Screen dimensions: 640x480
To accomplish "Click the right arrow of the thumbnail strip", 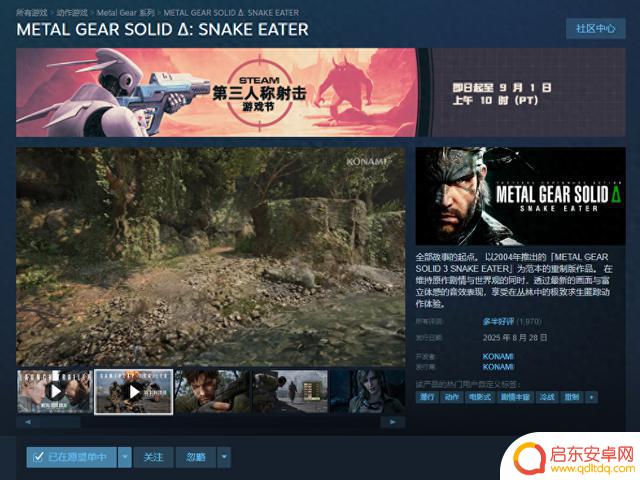I will [x=392, y=422].
